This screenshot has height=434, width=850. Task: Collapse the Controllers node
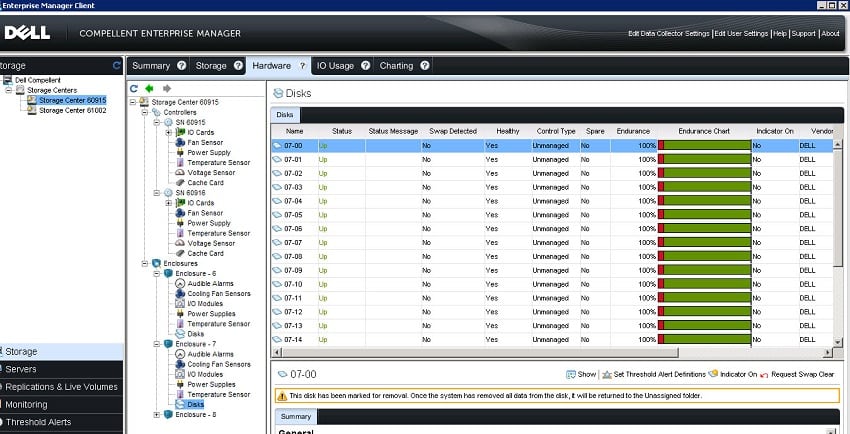145,112
